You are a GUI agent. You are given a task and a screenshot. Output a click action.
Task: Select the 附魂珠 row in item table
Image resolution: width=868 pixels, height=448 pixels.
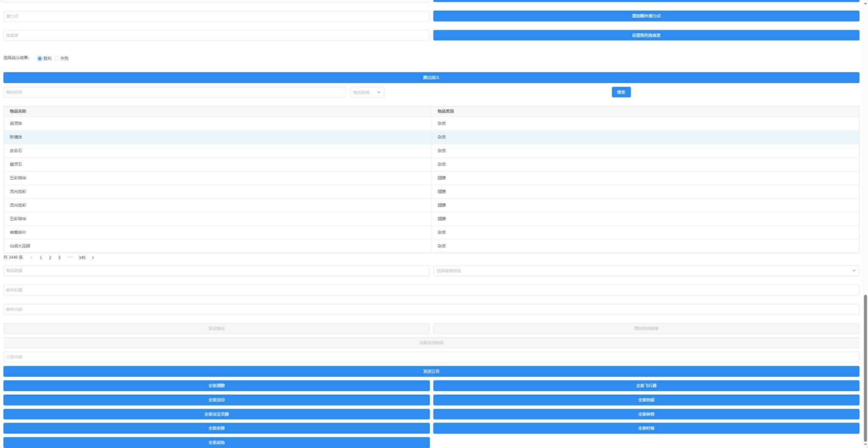[431, 137]
